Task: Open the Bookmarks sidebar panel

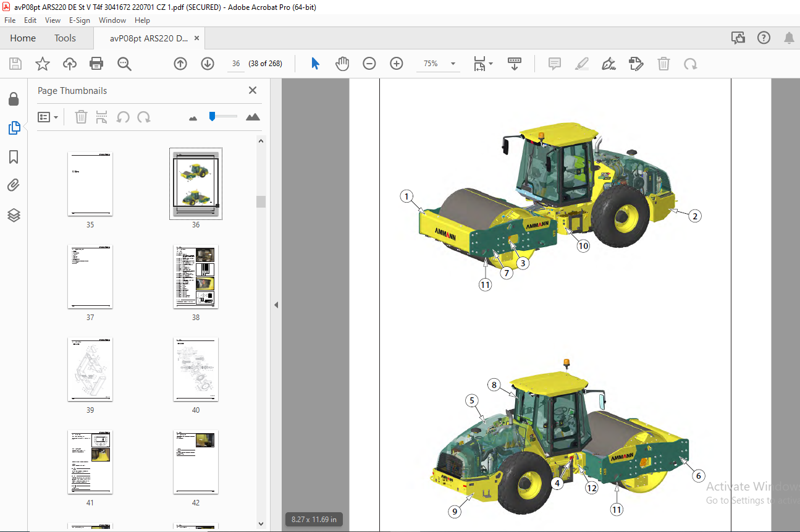Action: coord(14,157)
